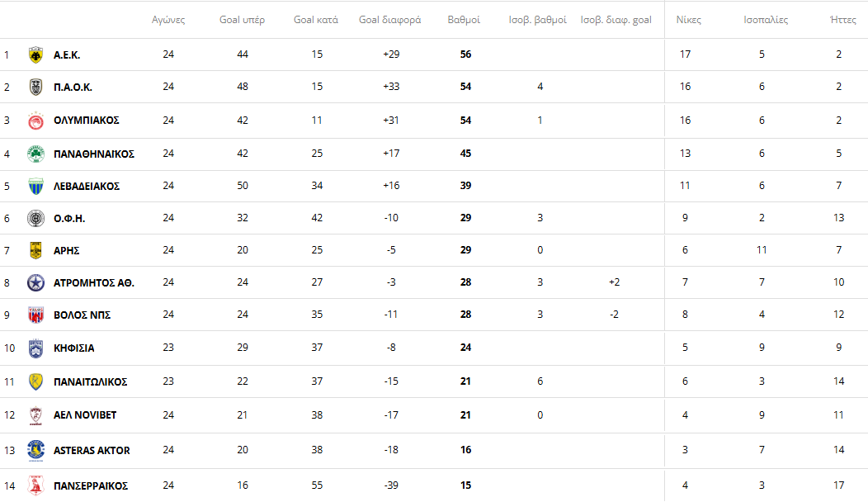Click the Νίκες column header
868x502 pixels.
point(688,20)
